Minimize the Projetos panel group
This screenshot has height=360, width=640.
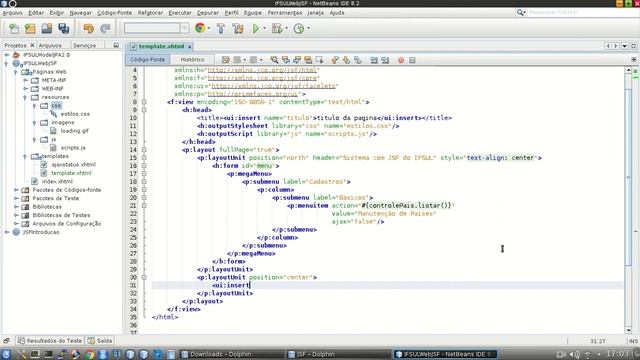tap(116, 45)
